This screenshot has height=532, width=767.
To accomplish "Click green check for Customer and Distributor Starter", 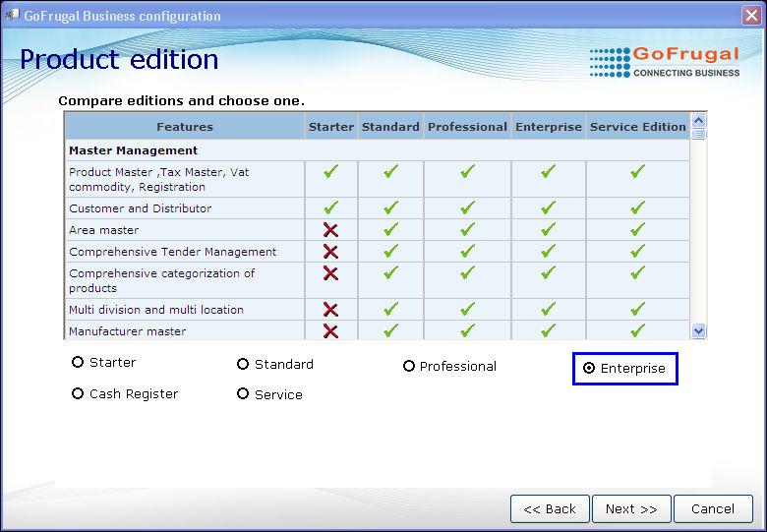I will (x=330, y=207).
